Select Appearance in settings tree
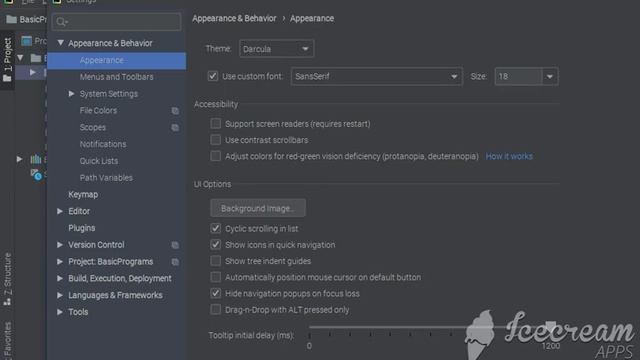The width and height of the screenshot is (640, 360). (117, 60)
